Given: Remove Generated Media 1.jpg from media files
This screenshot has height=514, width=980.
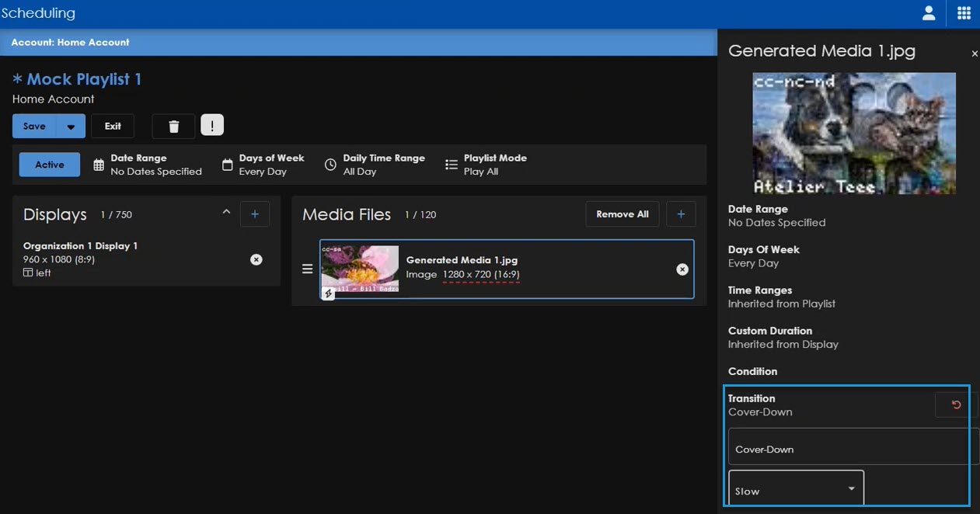Looking at the screenshot, I should [682, 269].
